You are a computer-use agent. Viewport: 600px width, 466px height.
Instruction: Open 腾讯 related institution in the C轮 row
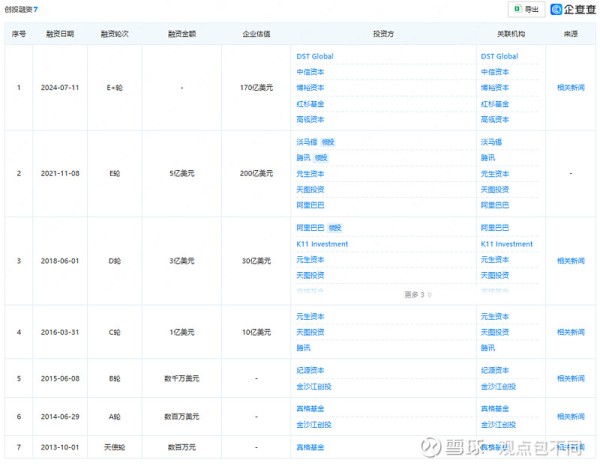point(488,348)
